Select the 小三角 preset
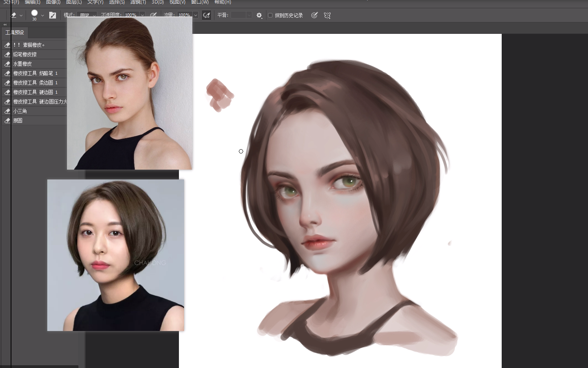This screenshot has height=368, width=588. click(x=35, y=111)
